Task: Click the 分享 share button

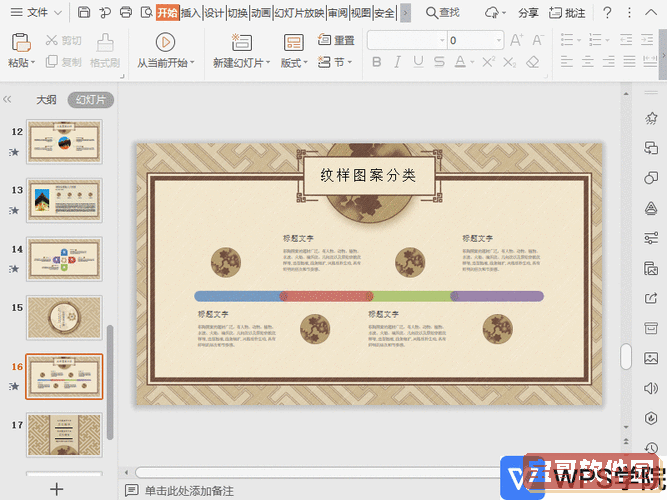Action: (x=528, y=13)
